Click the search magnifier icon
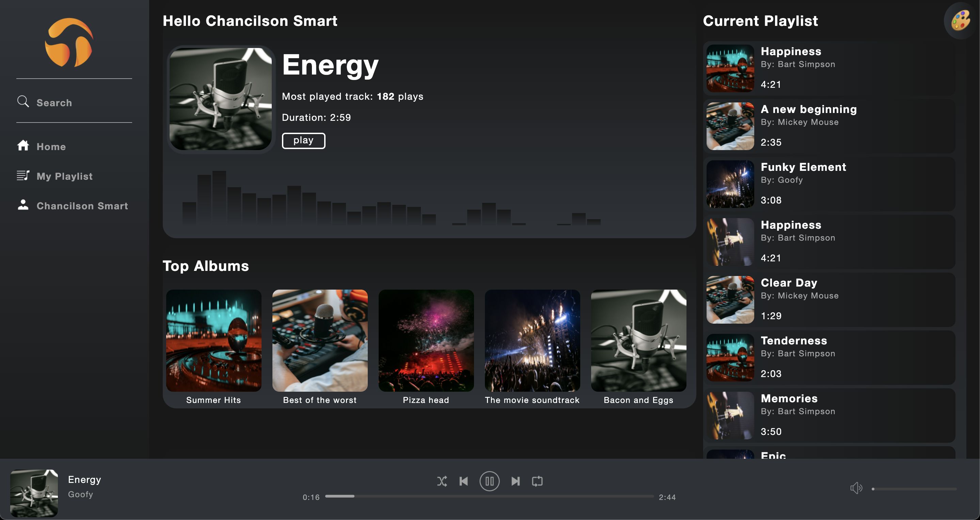Image resolution: width=980 pixels, height=520 pixels. [x=23, y=101]
